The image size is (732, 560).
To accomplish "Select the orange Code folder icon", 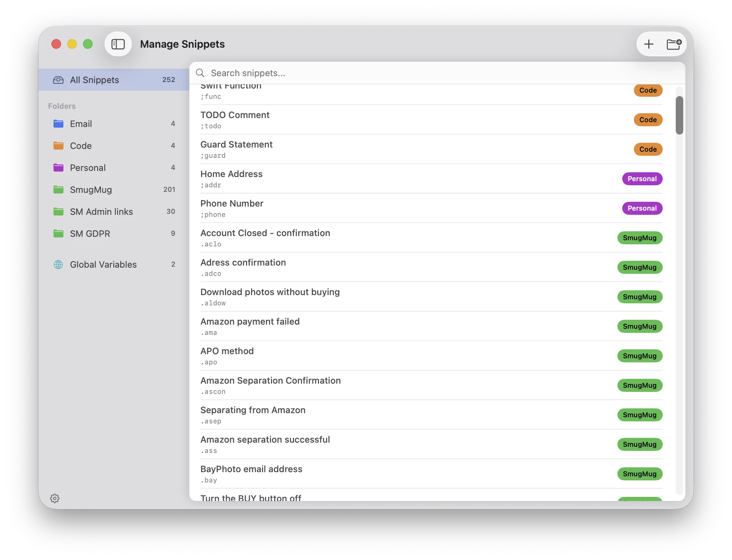I will tap(58, 146).
